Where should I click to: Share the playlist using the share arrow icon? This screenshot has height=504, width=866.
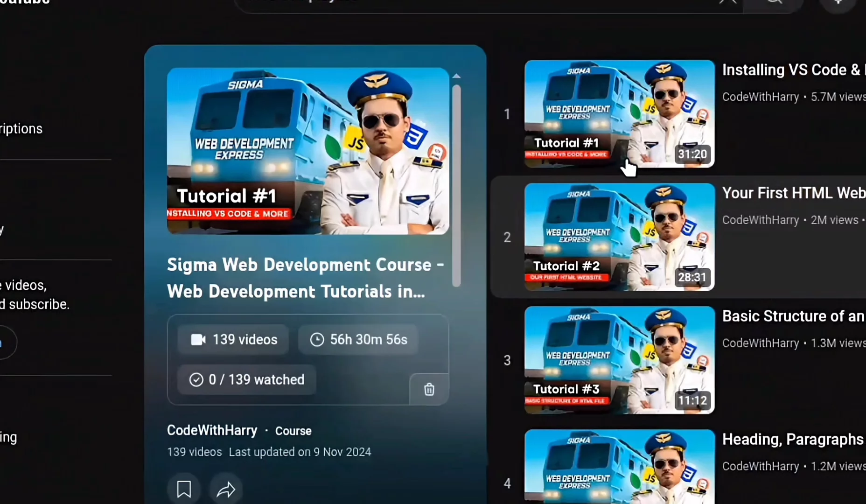[226, 489]
